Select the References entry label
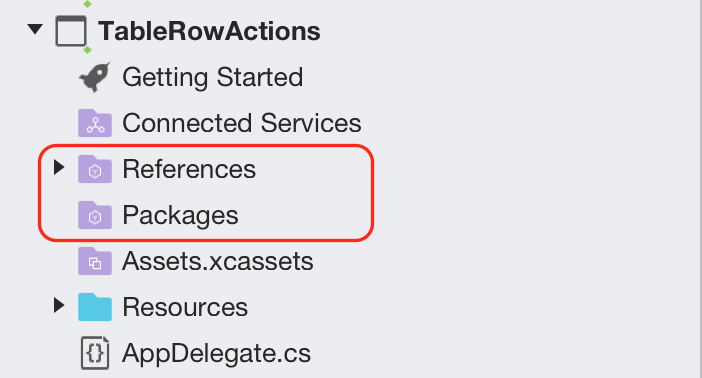702x378 pixels. pyautogui.click(x=189, y=169)
